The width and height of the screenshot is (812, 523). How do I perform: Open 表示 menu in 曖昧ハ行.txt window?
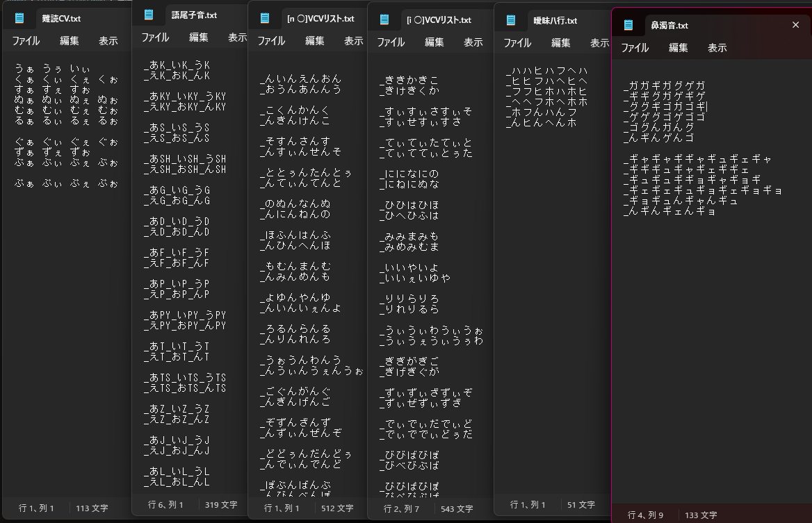600,43
